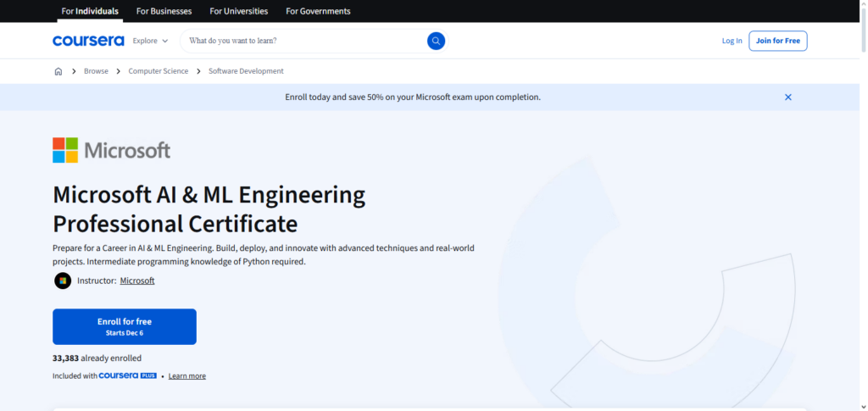Screen dimensions: 868x411
Task: Click the certificate title heading text
Action: [x=209, y=209]
